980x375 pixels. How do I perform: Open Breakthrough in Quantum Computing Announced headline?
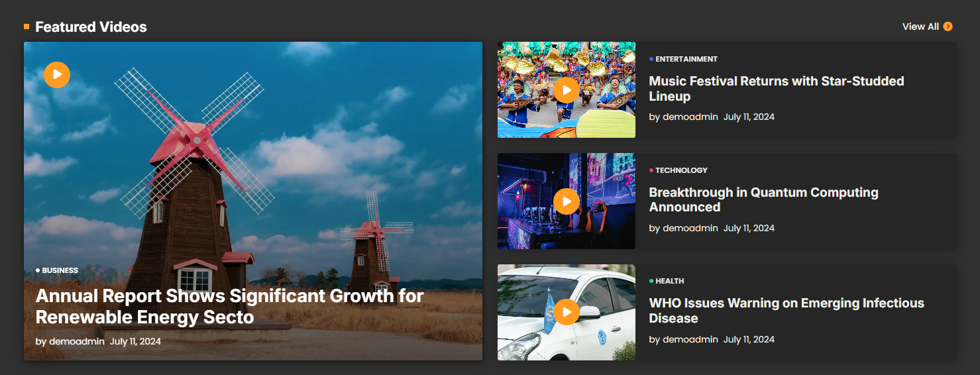tap(764, 199)
